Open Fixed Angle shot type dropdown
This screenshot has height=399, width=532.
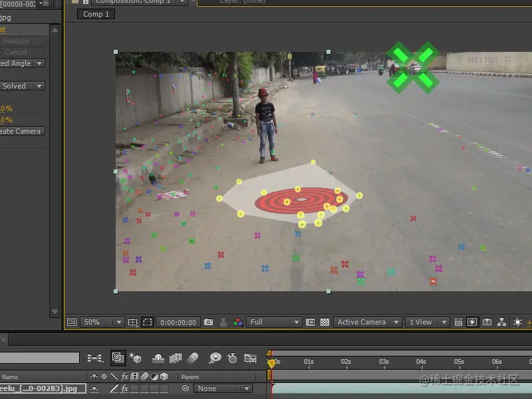click(22, 63)
